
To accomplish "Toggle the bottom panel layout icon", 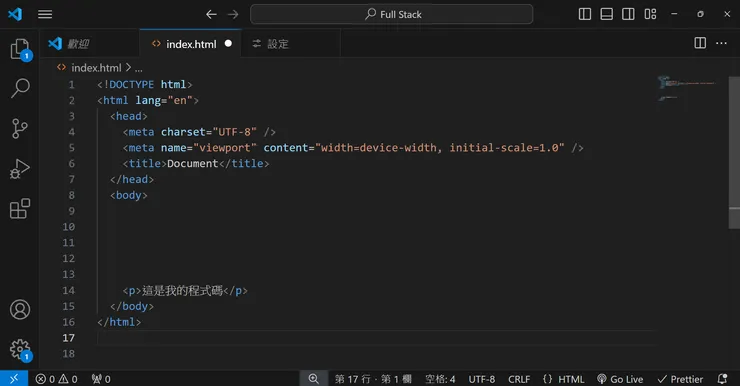I will coord(606,14).
